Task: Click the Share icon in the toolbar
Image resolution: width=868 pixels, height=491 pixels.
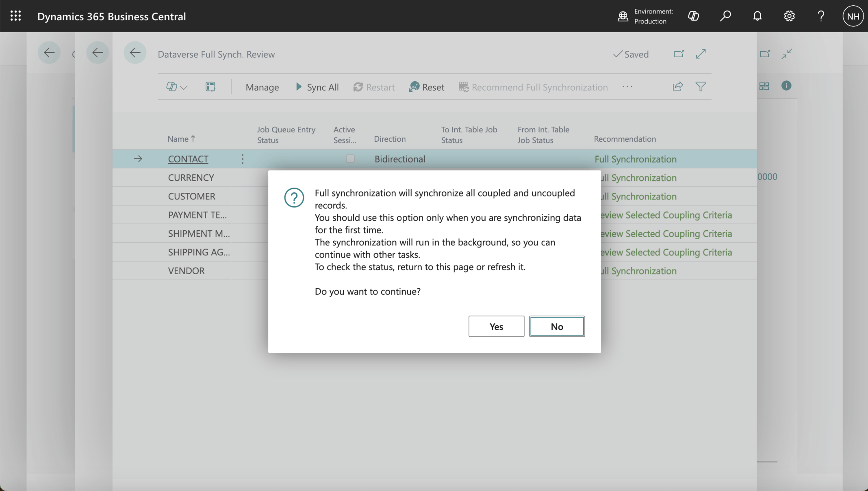Action: (677, 87)
